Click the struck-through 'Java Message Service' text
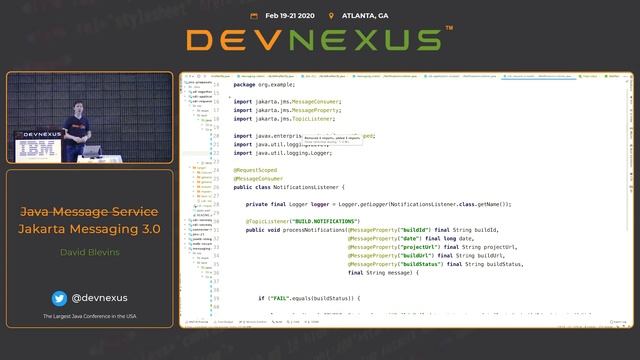640x360 pixels. point(89,211)
